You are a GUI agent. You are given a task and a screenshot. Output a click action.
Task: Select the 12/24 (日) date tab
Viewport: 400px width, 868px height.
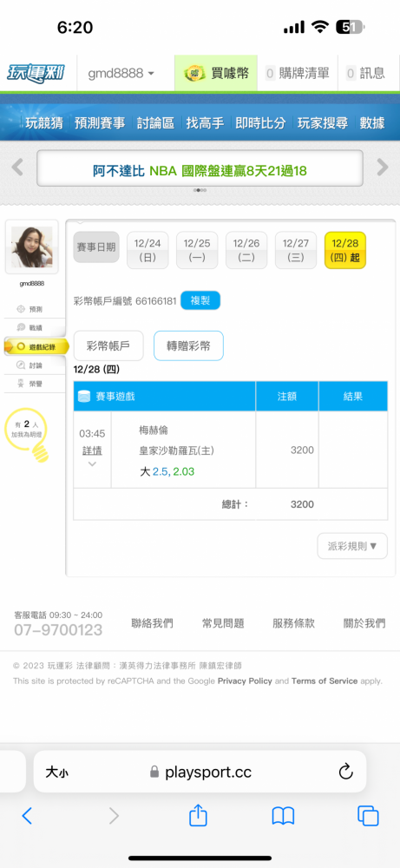pyautogui.click(x=148, y=250)
